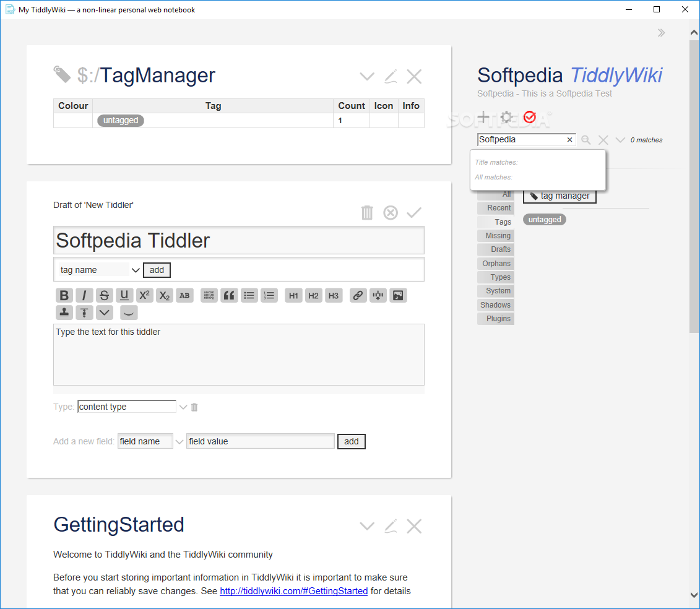Image resolution: width=700 pixels, height=609 pixels.
Task: Edit the GettingStarted tiddler with the pencil
Action: (391, 526)
